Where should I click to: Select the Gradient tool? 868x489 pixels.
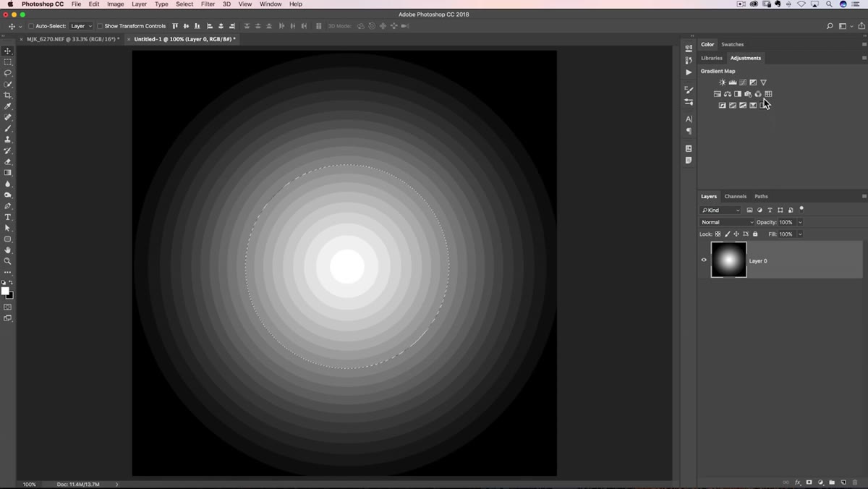8,173
